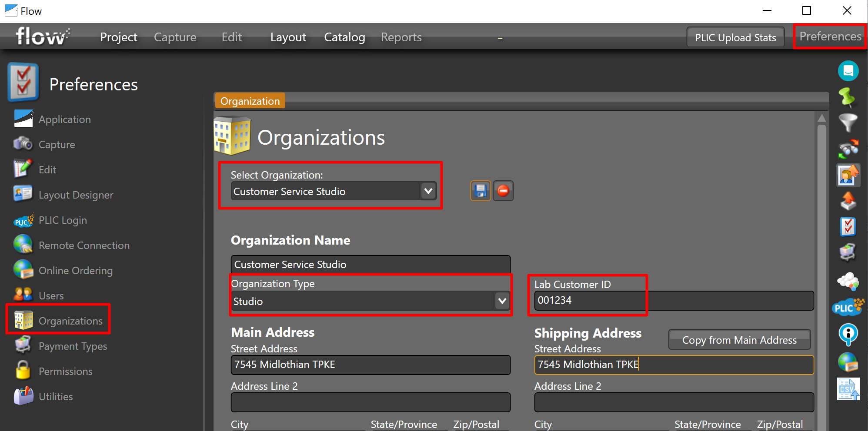Switch to the Organization tab
Screen dimensions: 868x431
point(250,100)
